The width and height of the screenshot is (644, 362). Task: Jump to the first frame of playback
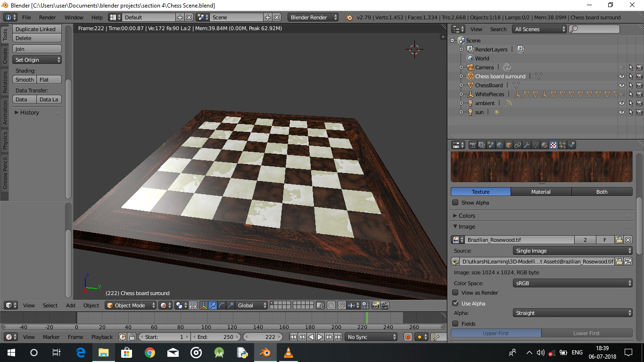[293, 337]
